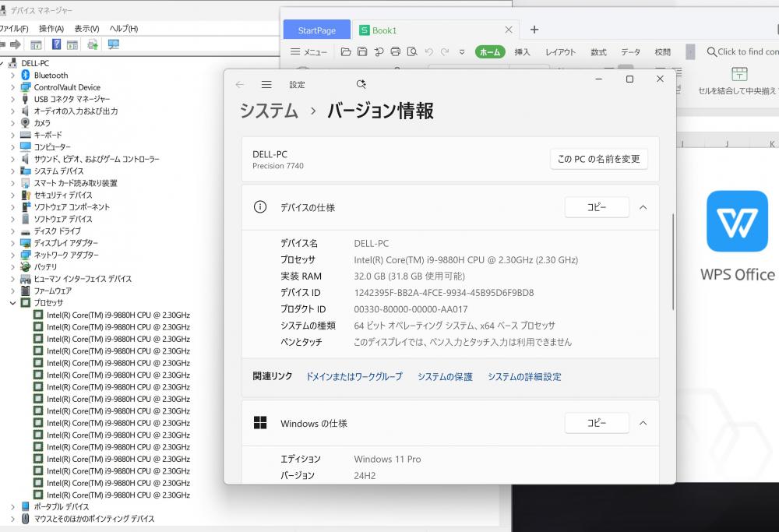This screenshot has height=532, width=779.
Task: Click the open folder icon in WPS
Action: click(346, 52)
